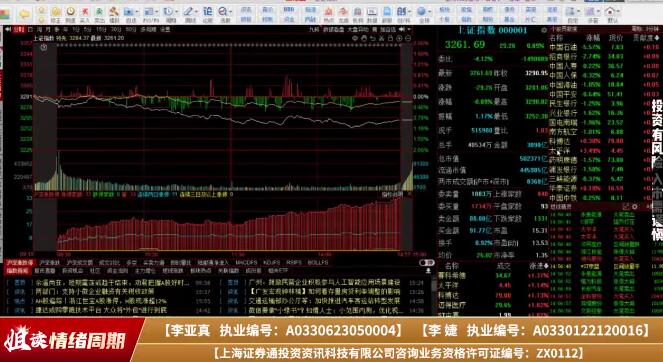Expand the 选股 dropdown arrow

pyautogui.click(x=232, y=12)
